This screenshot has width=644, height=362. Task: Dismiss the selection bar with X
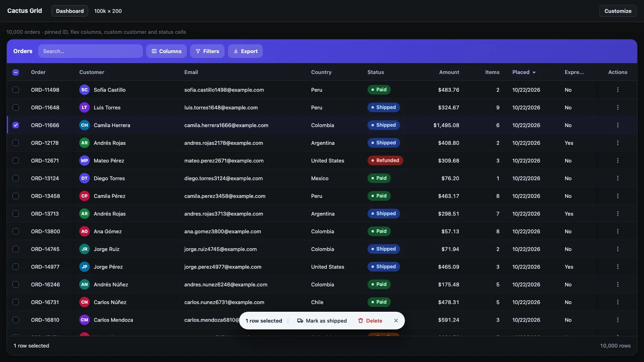click(x=396, y=321)
